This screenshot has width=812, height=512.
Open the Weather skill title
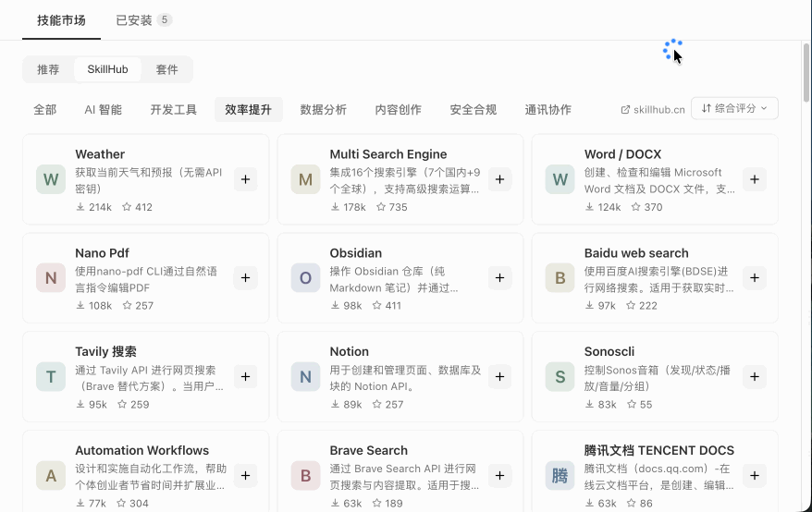(x=100, y=154)
